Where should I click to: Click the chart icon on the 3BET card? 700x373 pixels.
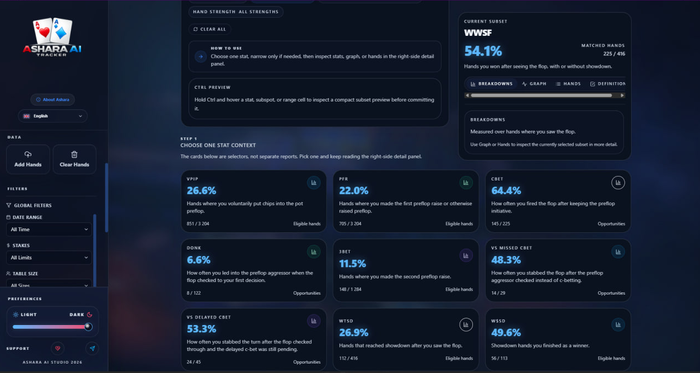coord(466,255)
